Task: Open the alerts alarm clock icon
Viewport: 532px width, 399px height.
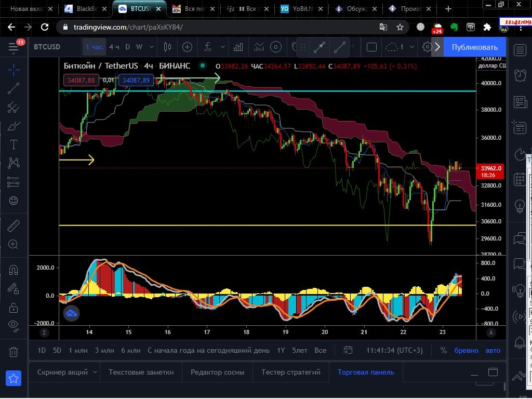Action: pyautogui.click(x=520, y=75)
